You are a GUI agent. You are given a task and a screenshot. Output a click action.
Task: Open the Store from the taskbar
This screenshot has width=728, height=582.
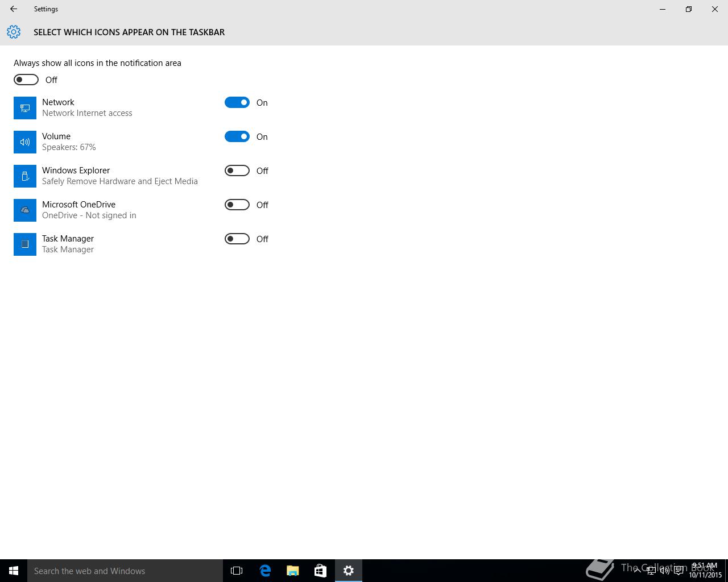click(320, 571)
